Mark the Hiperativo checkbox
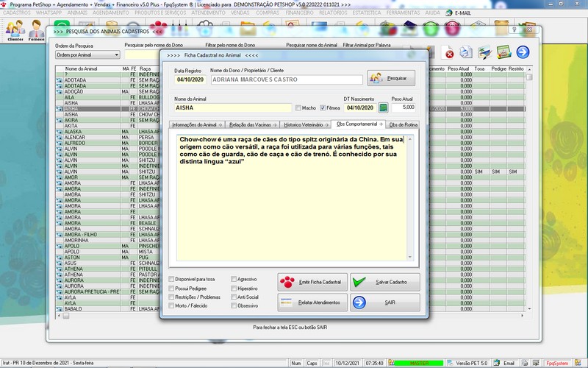 click(x=234, y=289)
